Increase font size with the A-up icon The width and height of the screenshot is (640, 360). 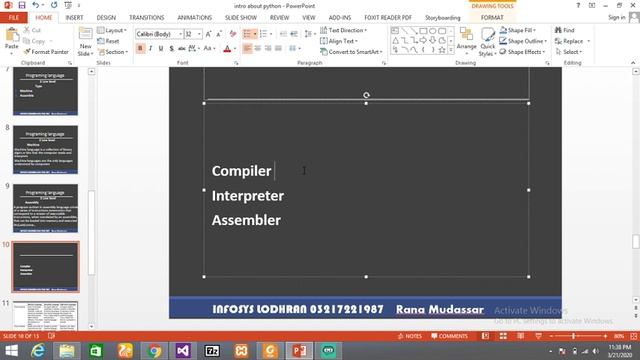209,34
